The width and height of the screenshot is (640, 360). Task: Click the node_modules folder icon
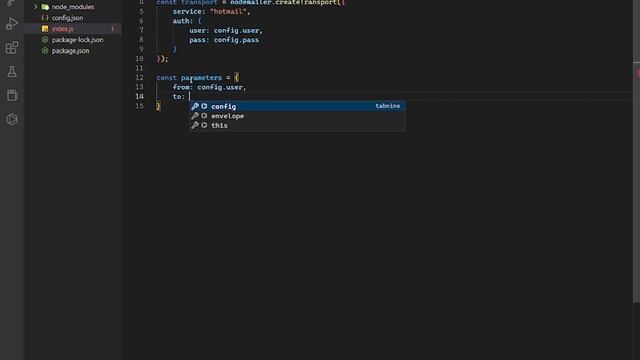pyautogui.click(x=45, y=7)
